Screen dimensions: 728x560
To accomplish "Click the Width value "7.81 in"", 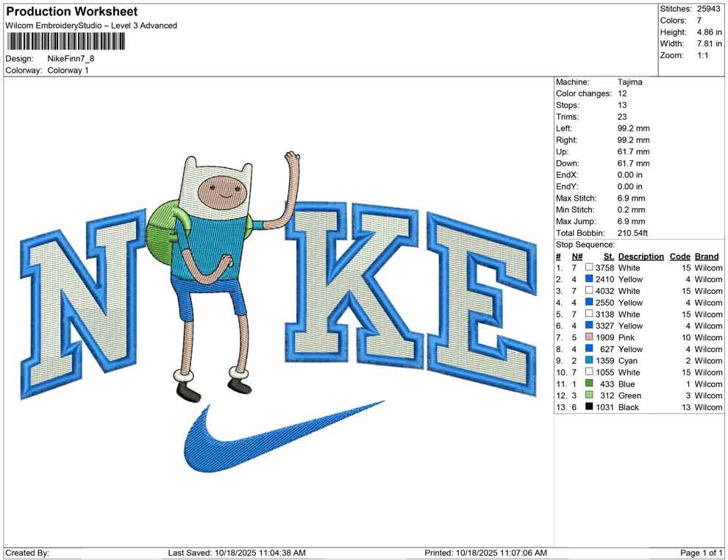I will point(709,43).
